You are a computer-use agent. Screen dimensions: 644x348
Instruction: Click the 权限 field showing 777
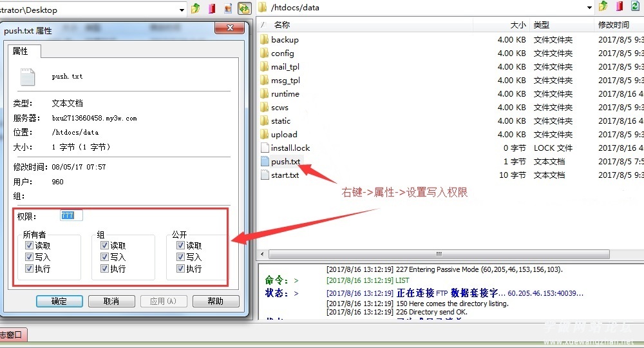click(x=71, y=215)
